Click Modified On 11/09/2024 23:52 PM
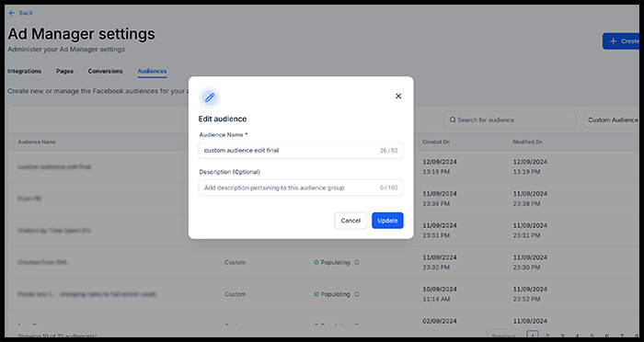644x342 pixels. click(x=530, y=294)
